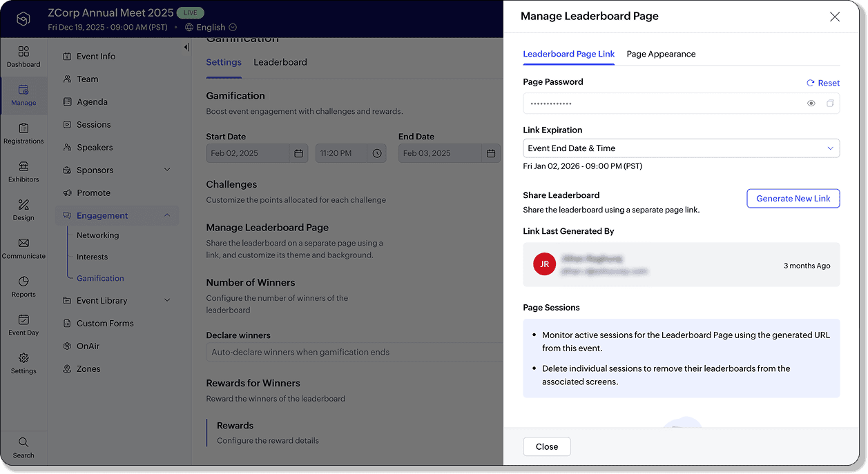868x474 pixels.
Task: Open Sessions in the side menu
Action: click(94, 125)
